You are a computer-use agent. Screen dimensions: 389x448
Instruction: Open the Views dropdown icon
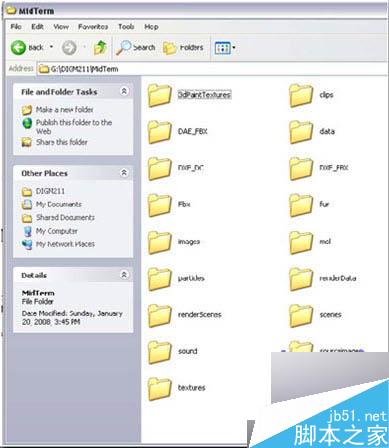click(225, 48)
